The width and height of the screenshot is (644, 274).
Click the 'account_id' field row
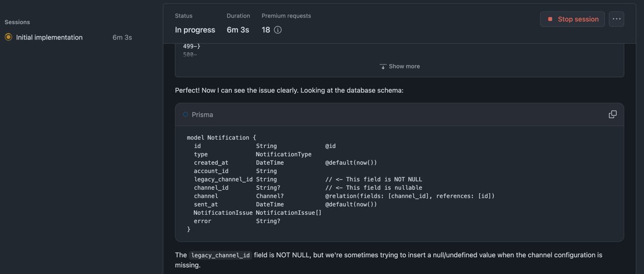235,171
